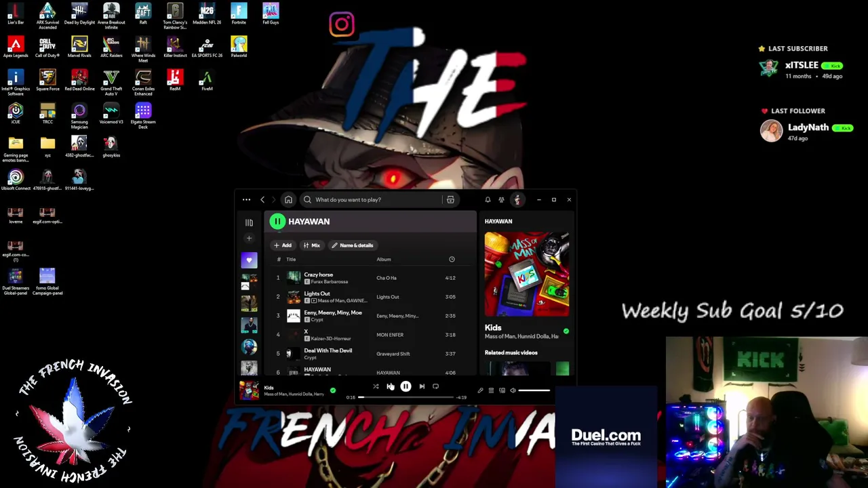Click the Kids album art in right panel
Viewport: 868px width, 488px height.
[527, 274]
